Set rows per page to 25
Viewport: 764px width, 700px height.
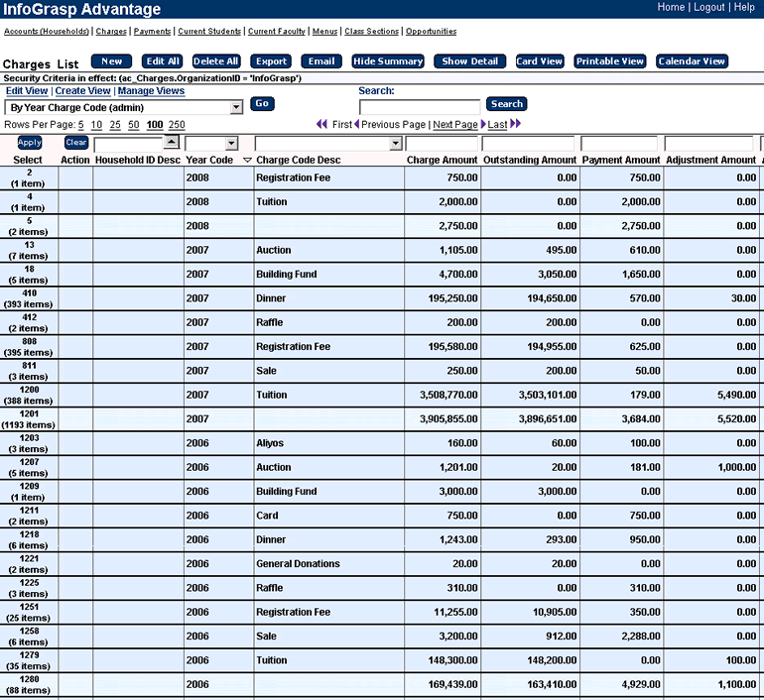(115, 125)
